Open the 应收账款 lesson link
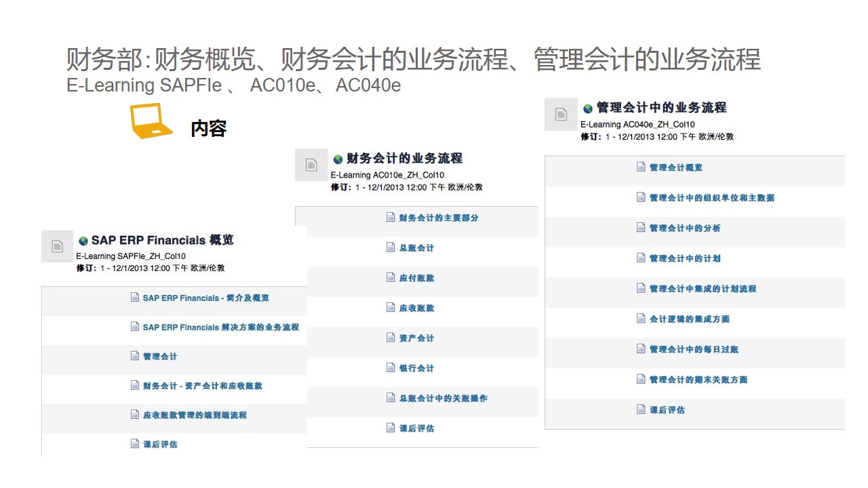868x488 pixels. tap(416, 308)
